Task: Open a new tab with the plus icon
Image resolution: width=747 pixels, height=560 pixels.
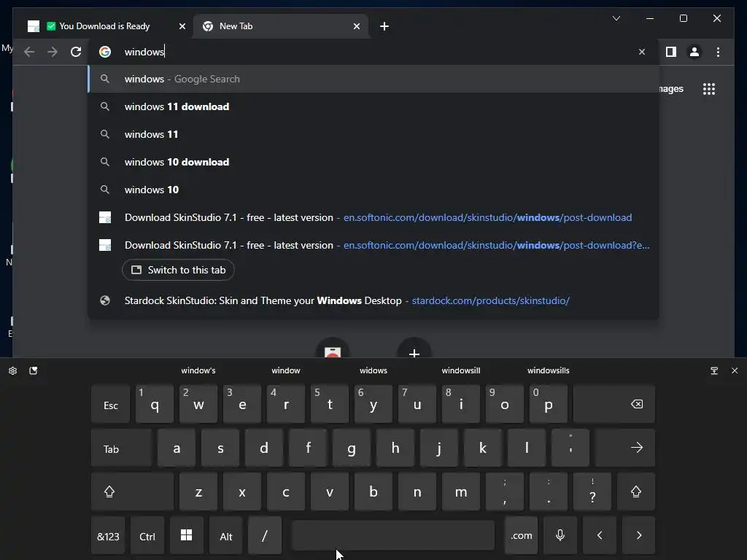Action: pos(384,26)
